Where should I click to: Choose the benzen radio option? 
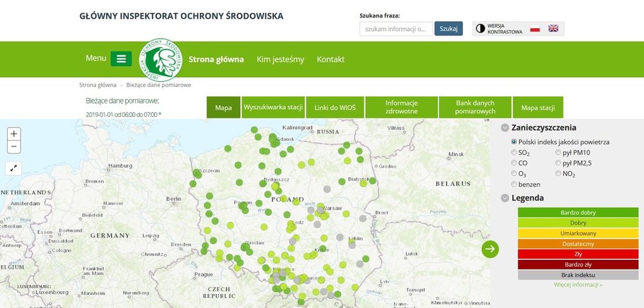(x=514, y=184)
